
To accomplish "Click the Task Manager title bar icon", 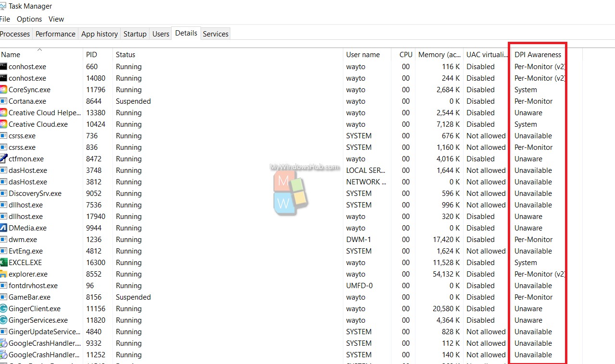I will coord(3,6).
